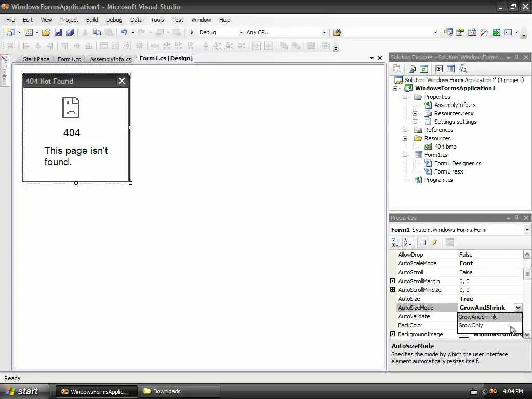
Task: Select GrowAndShrink option in list
Action: coord(489,317)
